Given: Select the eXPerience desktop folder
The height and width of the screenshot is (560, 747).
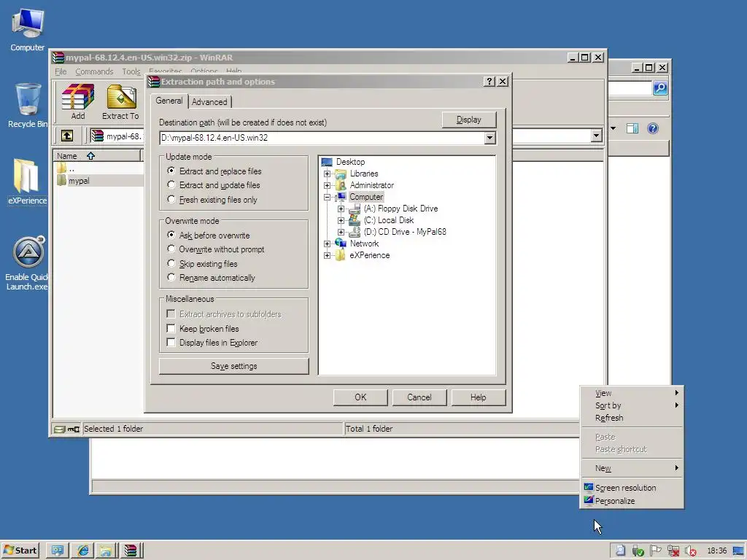Looking at the screenshot, I should (x=27, y=182).
